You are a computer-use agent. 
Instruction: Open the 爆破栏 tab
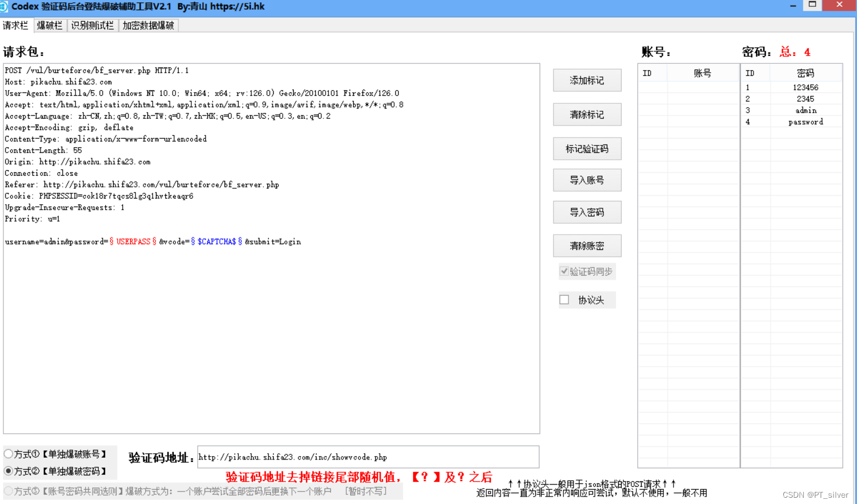[50, 26]
